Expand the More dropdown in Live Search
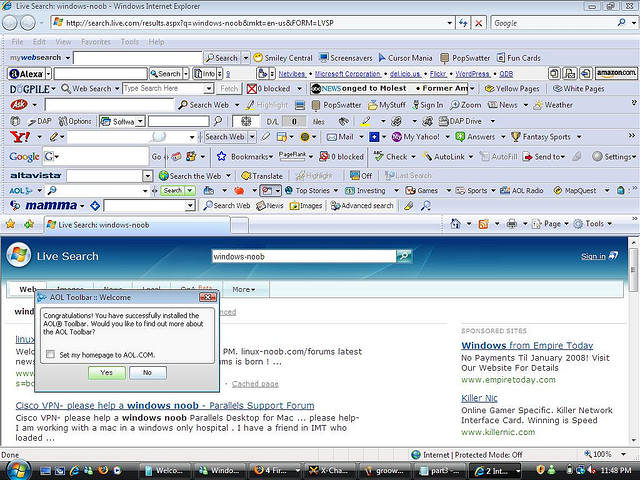Screen dimensions: 640x480 coord(244,289)
